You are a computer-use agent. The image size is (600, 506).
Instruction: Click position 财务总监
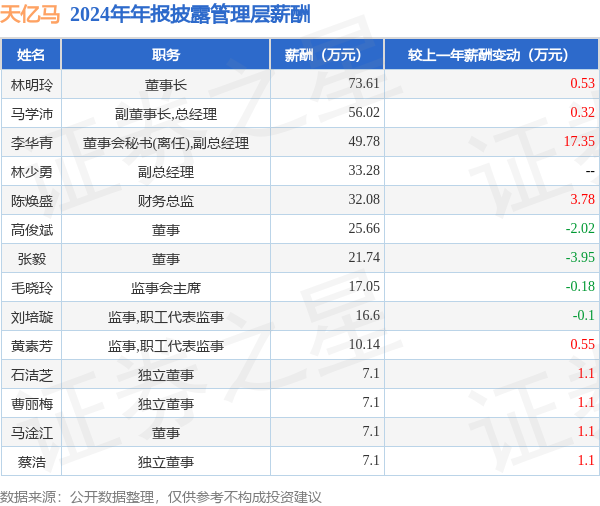click(x=166, y=201)
